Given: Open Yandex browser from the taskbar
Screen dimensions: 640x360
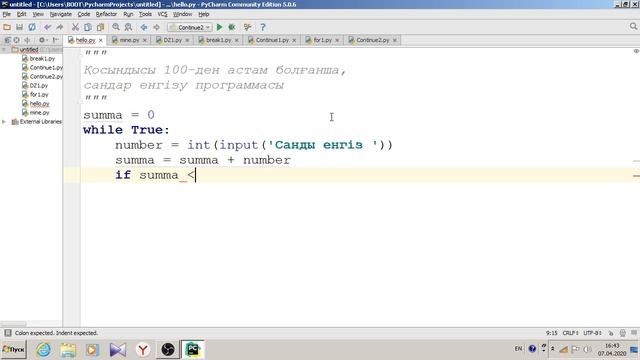Looking at the screenshot, I should 143,350.
